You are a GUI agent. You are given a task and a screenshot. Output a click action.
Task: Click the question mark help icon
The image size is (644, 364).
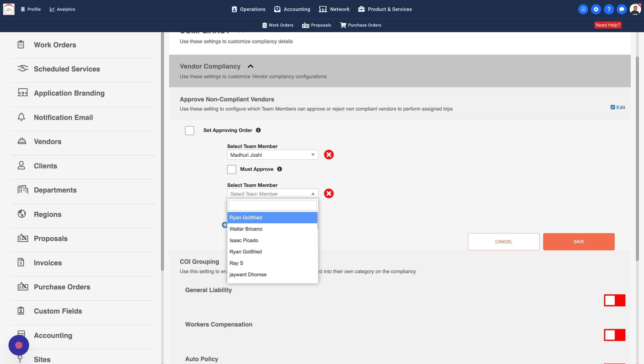click(609, 9)
